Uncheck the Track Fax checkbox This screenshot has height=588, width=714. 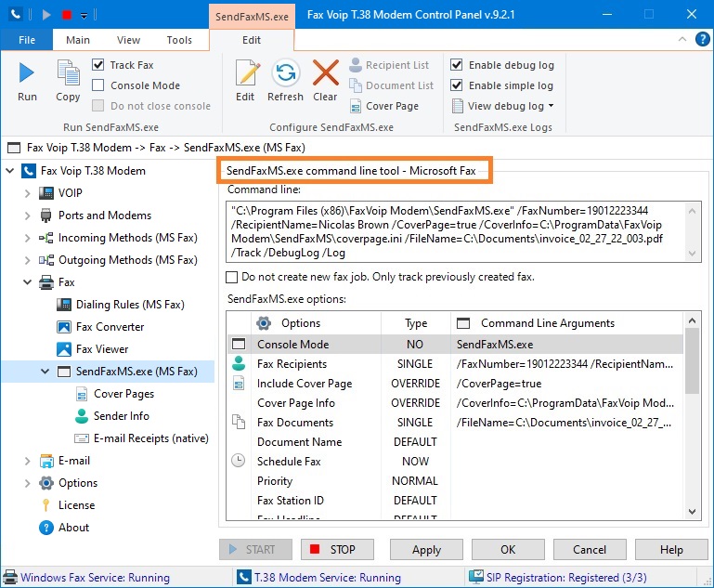point(98,65)
